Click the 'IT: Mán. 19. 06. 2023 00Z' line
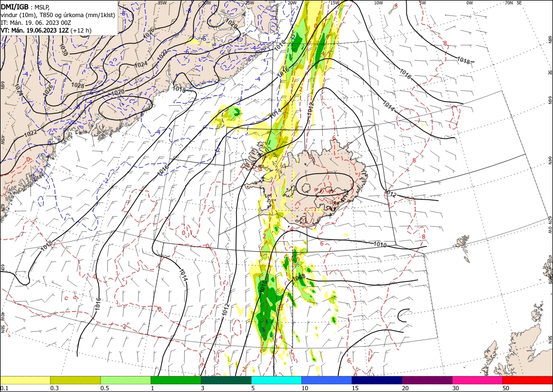Viewport: 553px width, 392px height. click(x=36, y=23)
